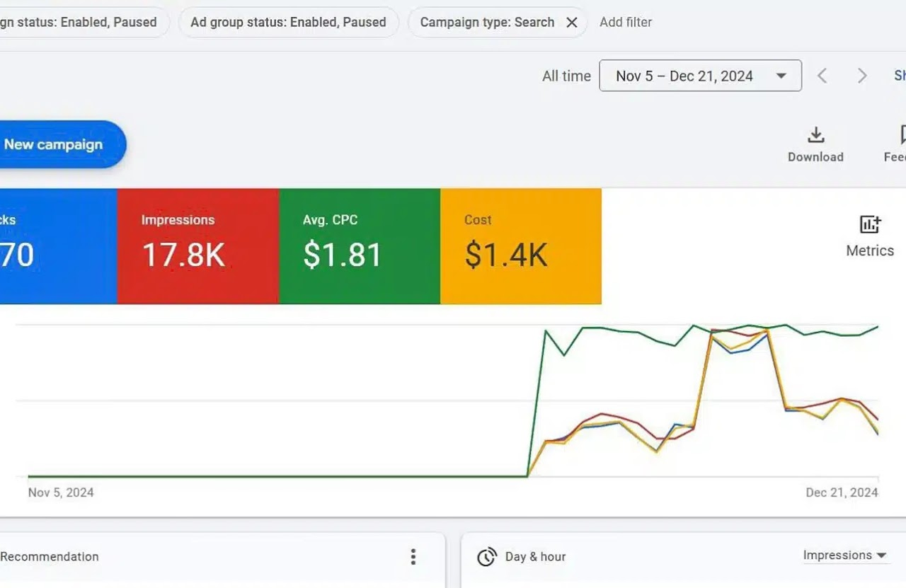
Task: Expand Impressions dropdown in Day & hour card
Action: tap(845, 555)
